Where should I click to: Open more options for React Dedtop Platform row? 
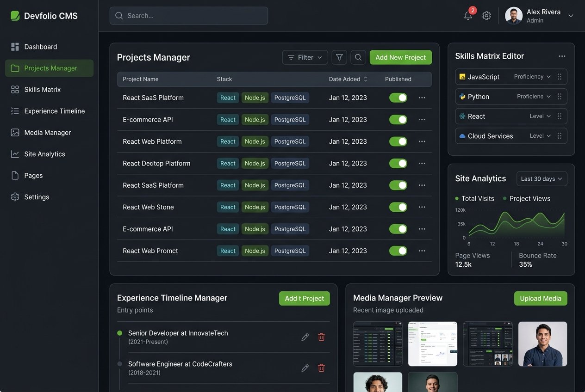coord(422,163)
